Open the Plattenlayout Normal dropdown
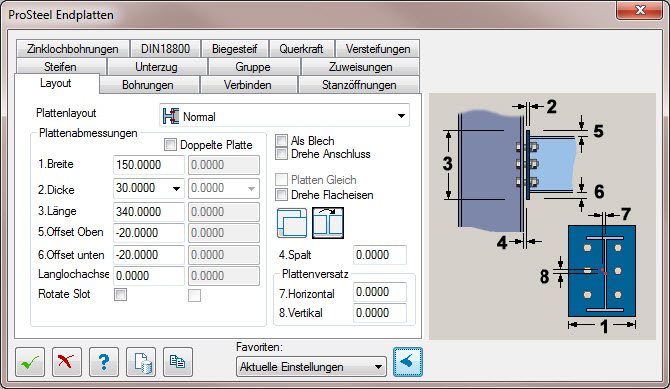Screen dimensions: 670x389 click(284, 115)
